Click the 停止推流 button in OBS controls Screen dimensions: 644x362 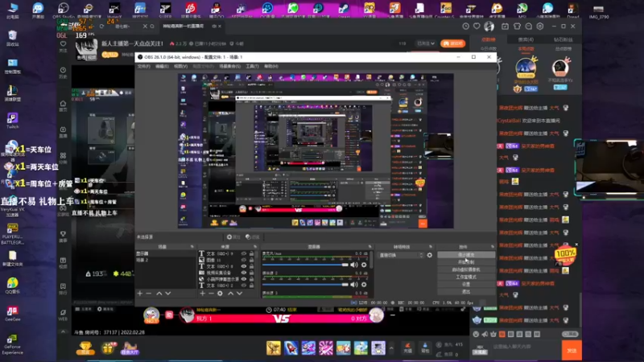(466, 255)
